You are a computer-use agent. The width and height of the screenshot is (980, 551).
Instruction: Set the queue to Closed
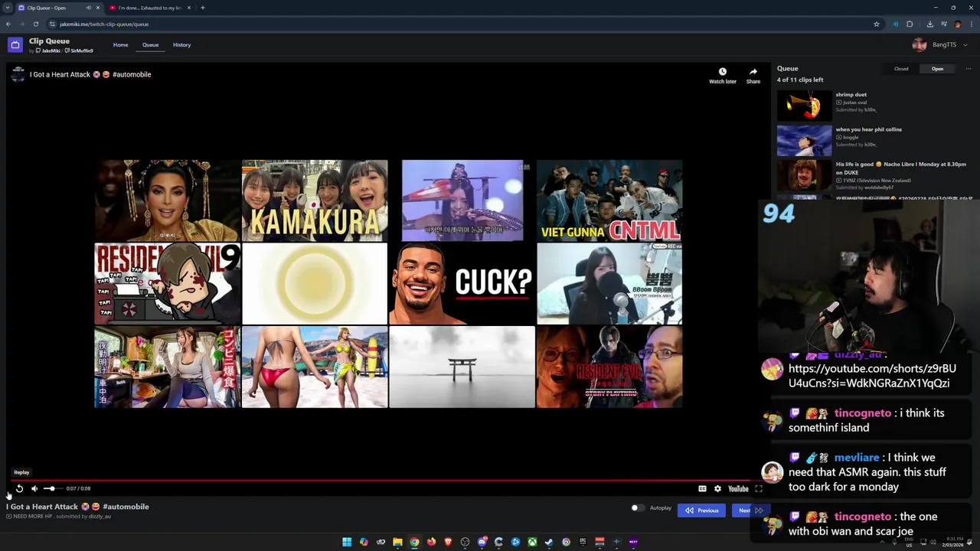click(x=901, y=69)
